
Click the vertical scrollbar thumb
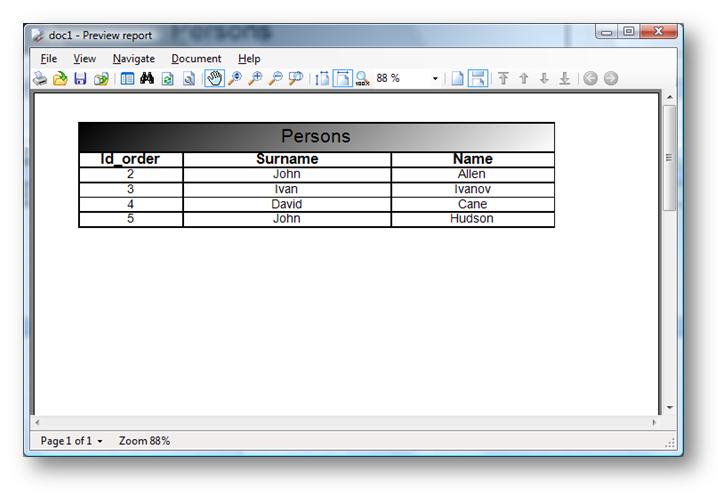(669, 158)
